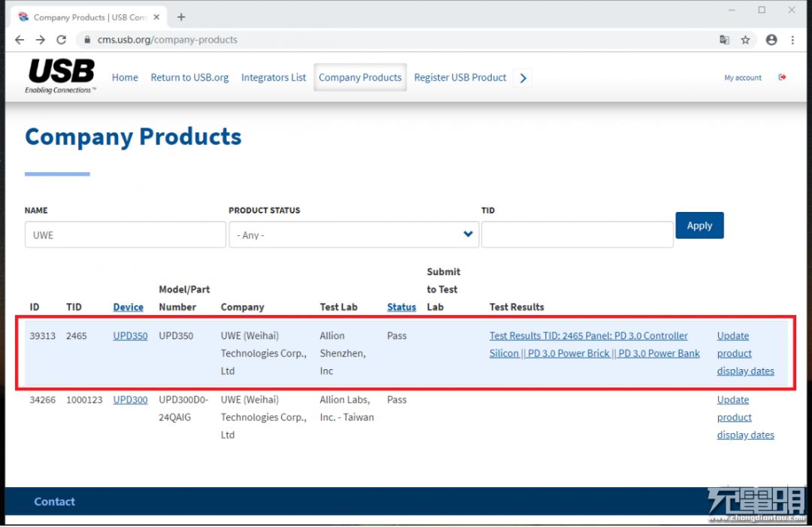
Task: Select the Company Products menu item
Action: (x=360, y=77)
